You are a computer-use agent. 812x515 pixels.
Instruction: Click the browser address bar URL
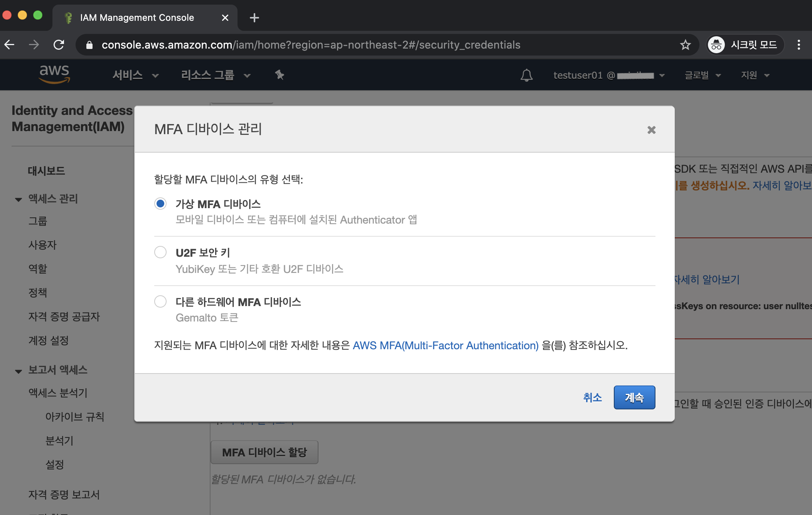(x=310, y=45)
